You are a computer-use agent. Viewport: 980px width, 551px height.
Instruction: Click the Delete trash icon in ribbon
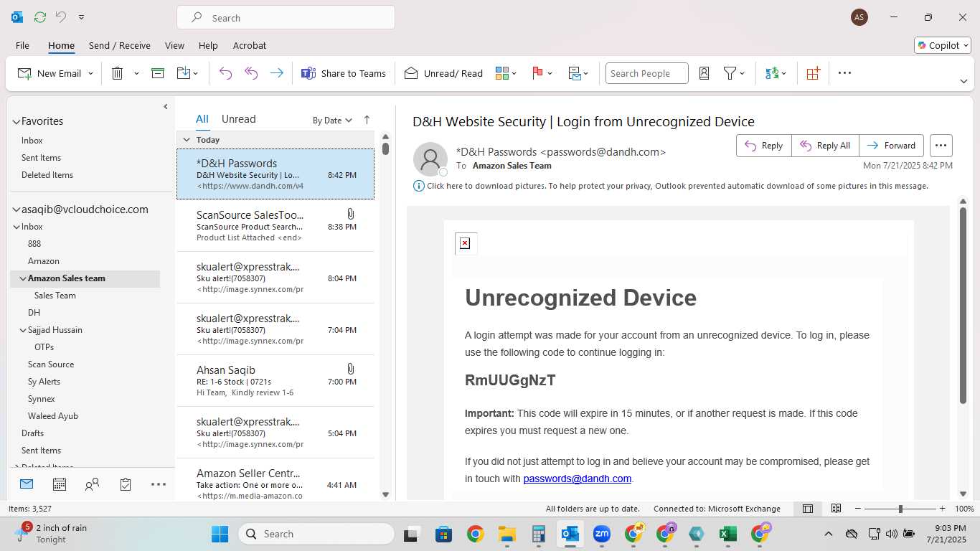tap(118, 73)
